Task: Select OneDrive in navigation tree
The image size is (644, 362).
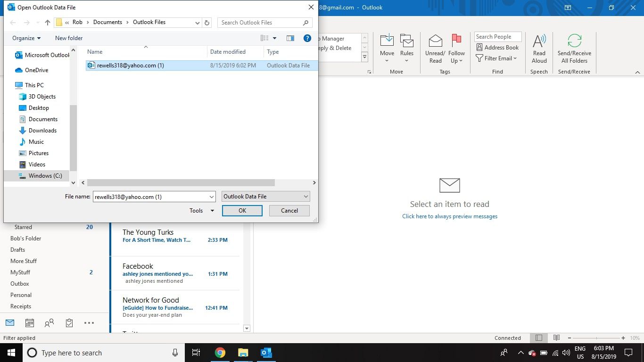Action: click(32, 70)
